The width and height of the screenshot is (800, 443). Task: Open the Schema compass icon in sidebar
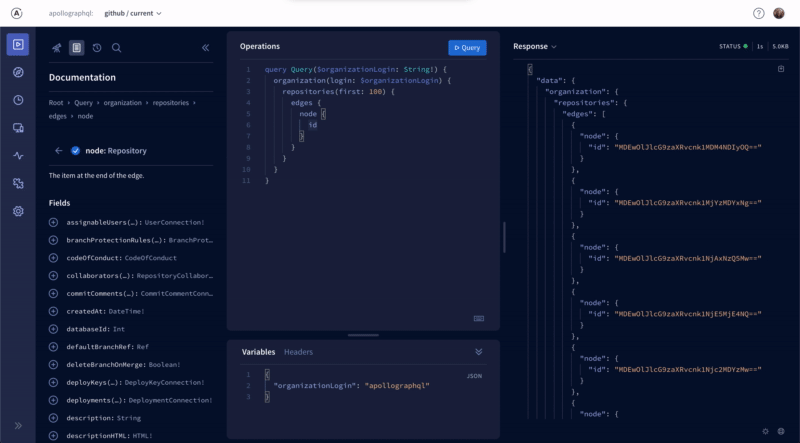pyautogui.click(x=18, y=72)
